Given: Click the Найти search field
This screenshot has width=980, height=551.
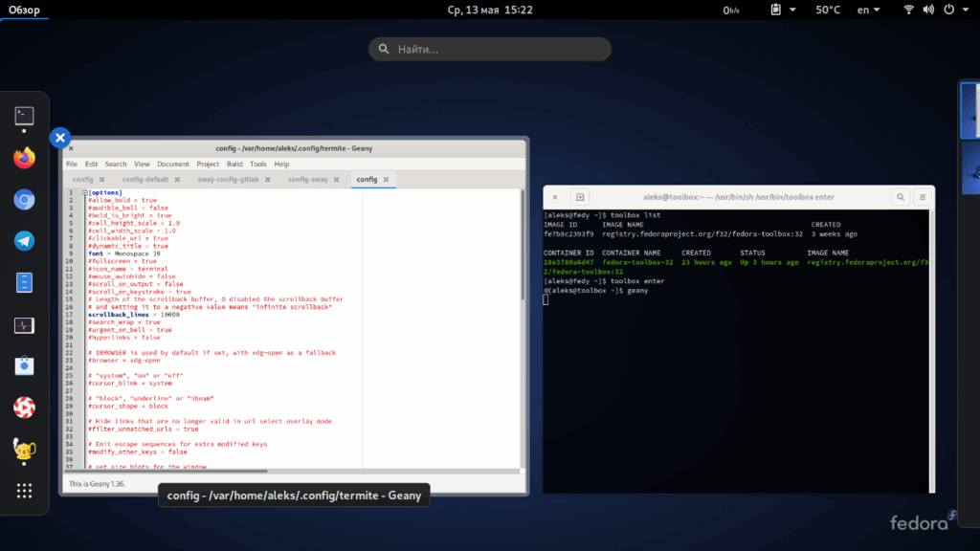Looking at the screenshot, I should pyautogui.click(x=489, y=49).
